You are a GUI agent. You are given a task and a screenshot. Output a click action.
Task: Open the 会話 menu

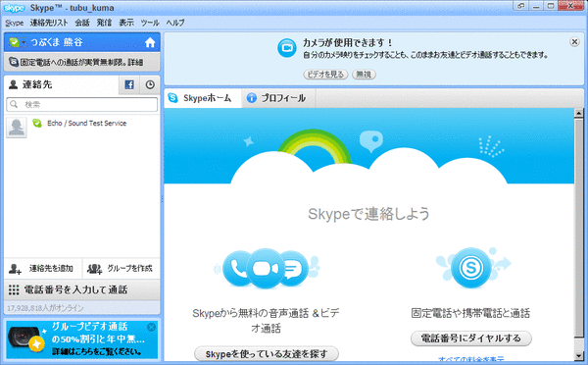pos(82,23)
